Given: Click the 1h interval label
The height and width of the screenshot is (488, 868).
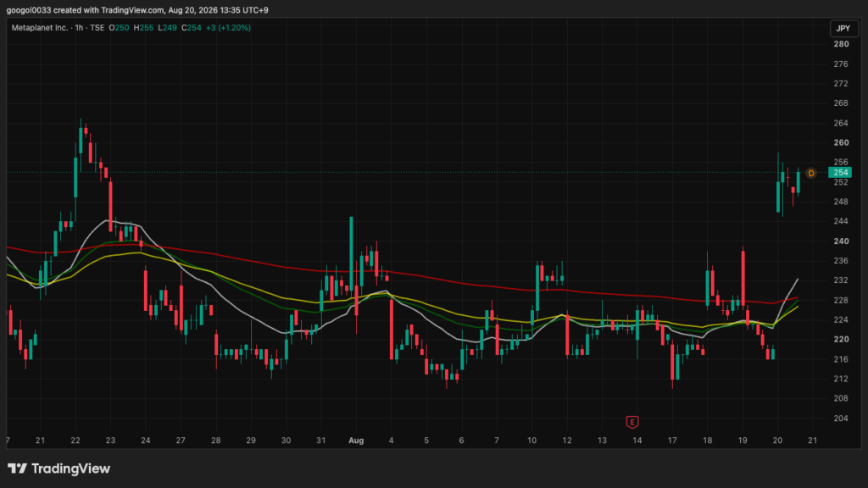Looking at the screenshot, I should [x=79, y=28].
